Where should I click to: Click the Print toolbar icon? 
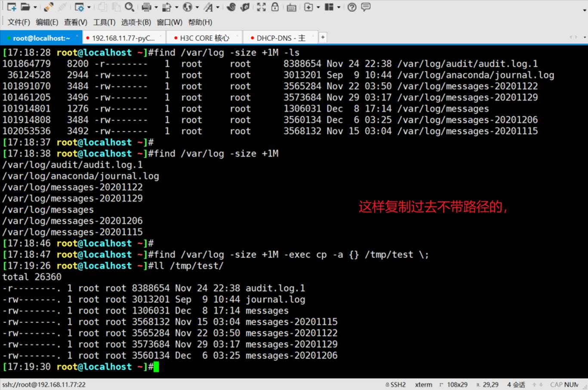pos(146,7)
